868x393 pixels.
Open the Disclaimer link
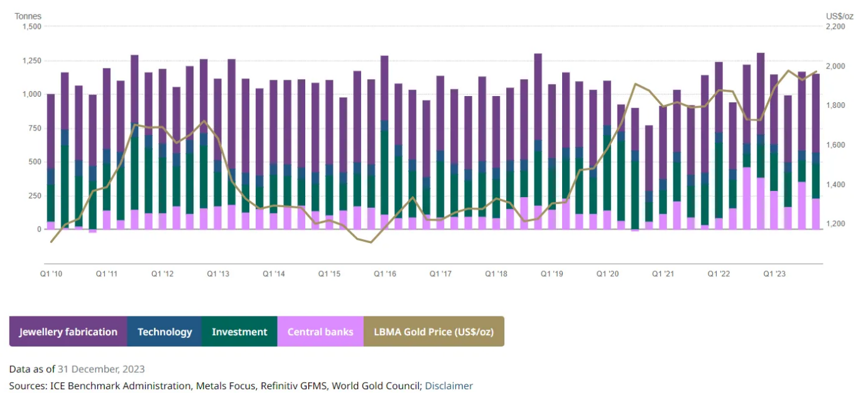[x=448, y=385]
